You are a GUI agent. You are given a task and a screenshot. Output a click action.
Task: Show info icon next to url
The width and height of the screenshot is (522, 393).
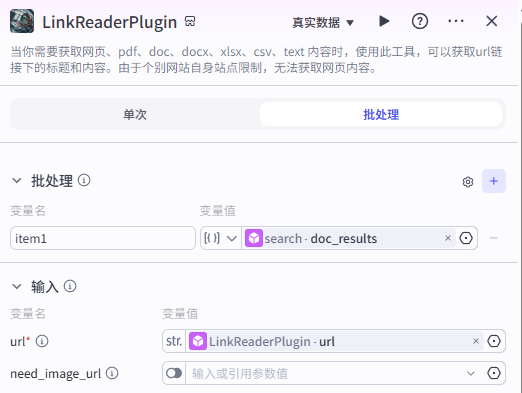click(42, 341)
